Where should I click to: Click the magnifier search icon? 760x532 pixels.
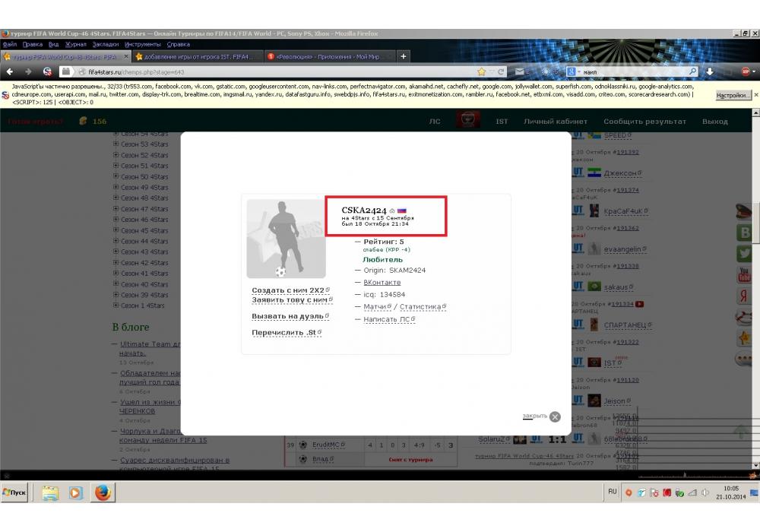(692, 71)
